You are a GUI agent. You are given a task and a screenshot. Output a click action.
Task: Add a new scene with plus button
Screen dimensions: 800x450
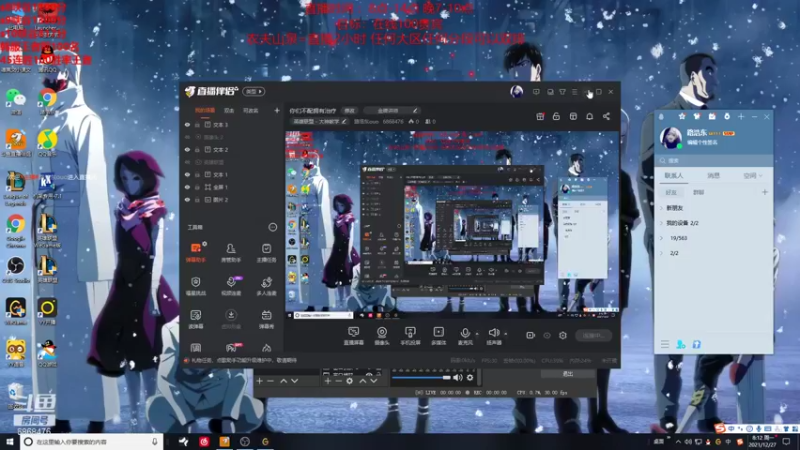[277, 110]
